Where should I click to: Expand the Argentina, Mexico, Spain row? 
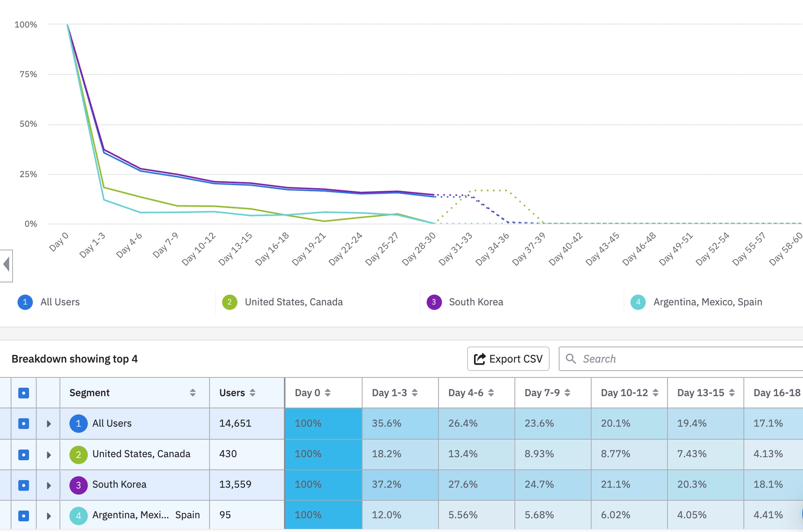tap(49, 516)
